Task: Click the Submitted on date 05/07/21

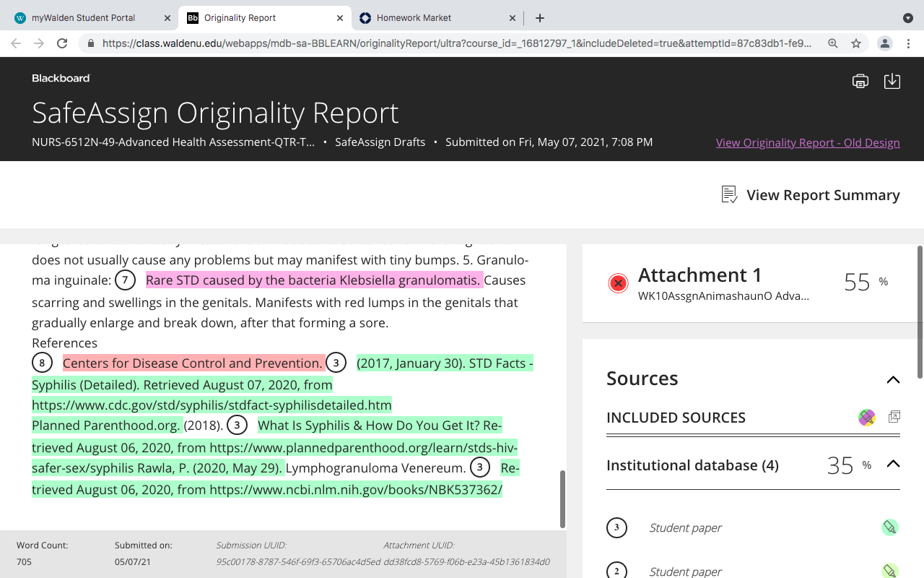Action: tap(133, 561)
